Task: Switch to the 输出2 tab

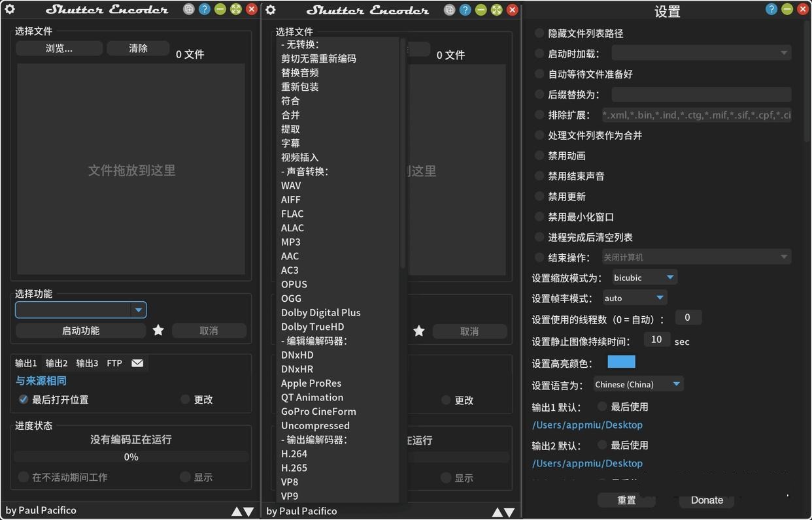Action: click(x=56, y=363)
